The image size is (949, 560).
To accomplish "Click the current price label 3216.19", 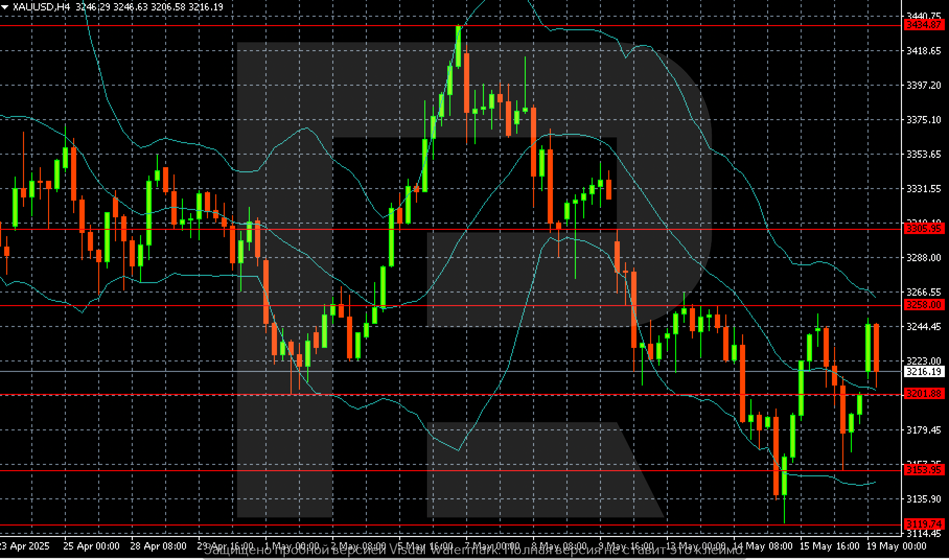I will coord(924,371).
